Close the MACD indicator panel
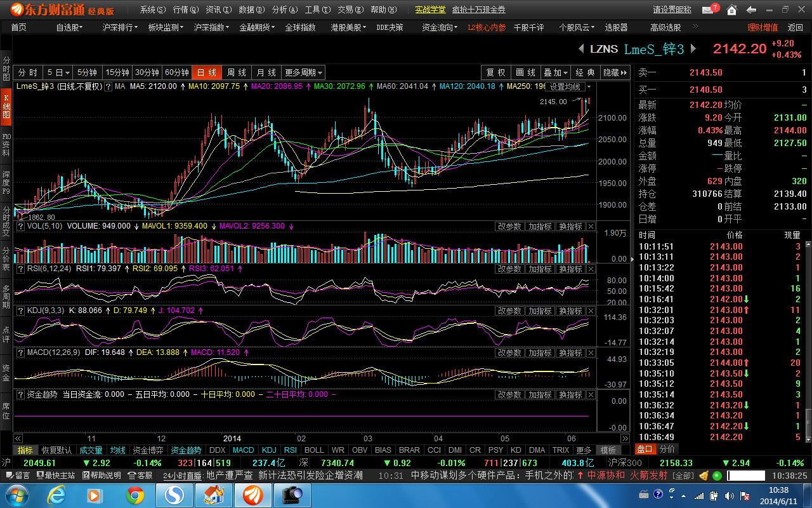Image resolution: width=812 pixels, height=508 pixels. (591, 353)
